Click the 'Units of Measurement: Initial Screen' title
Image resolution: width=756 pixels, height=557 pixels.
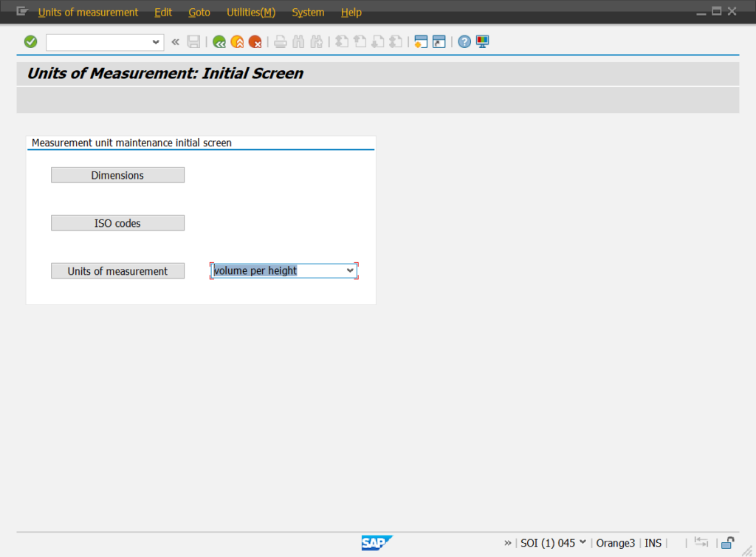point(165,73)
